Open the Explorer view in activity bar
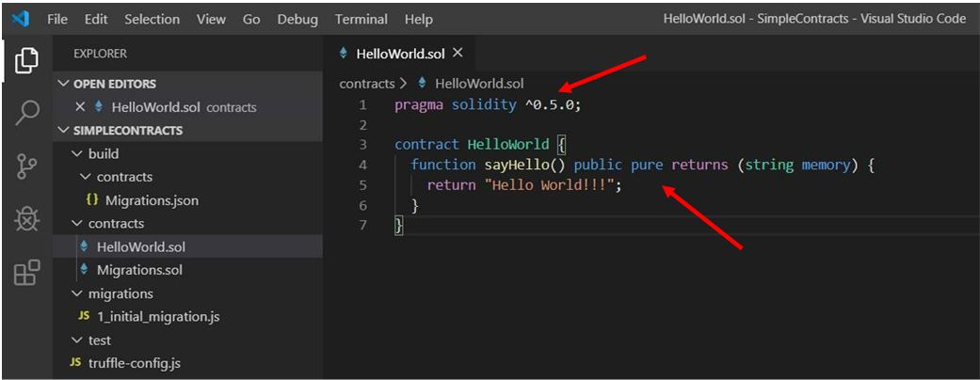The width and height of the screenshot is (980, 380). (x=26, y=60)
